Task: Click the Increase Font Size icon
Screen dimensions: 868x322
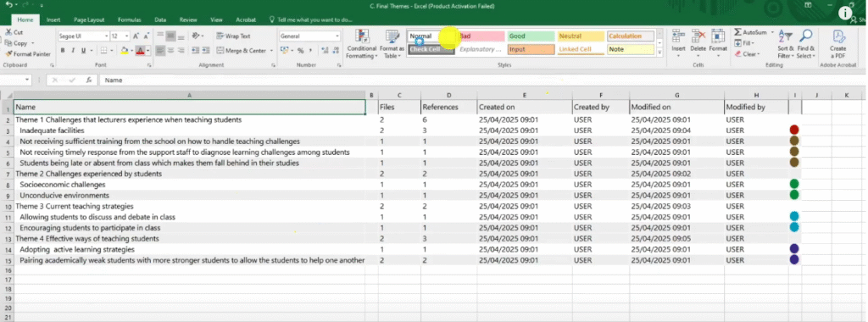Action: tap(136, 36)
